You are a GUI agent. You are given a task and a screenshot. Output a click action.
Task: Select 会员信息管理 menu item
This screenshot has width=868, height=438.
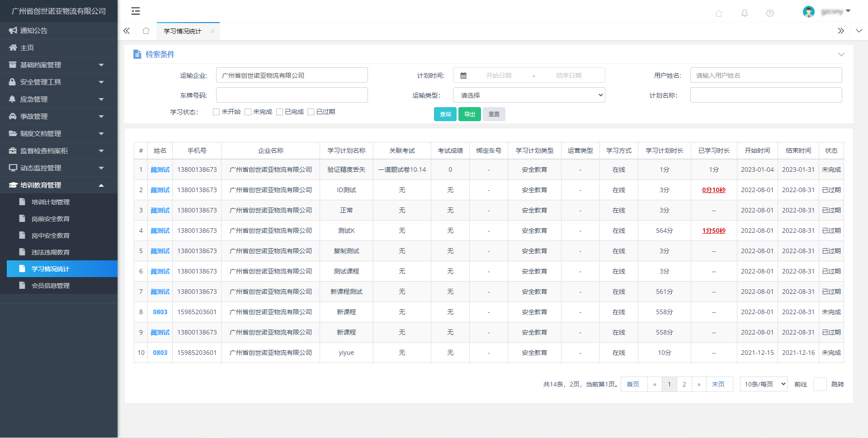pyautogui.click(x=51, y=286)
